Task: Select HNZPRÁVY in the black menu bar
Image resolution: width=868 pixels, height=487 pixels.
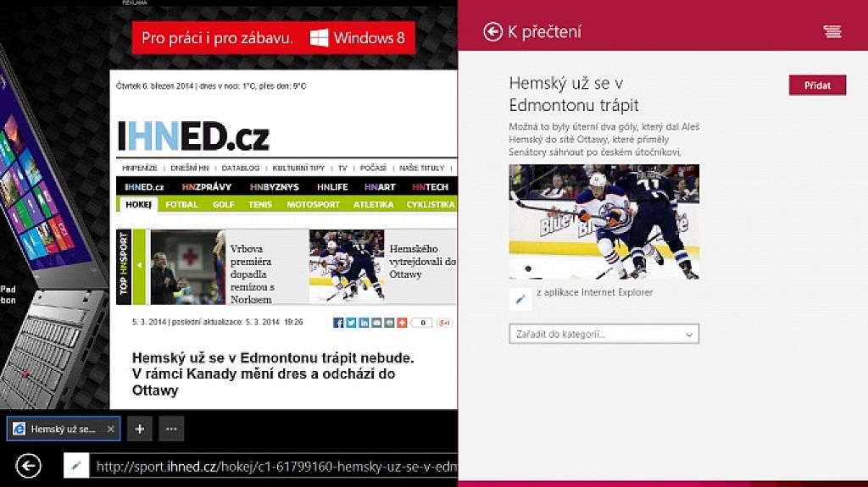Action: 207,187
